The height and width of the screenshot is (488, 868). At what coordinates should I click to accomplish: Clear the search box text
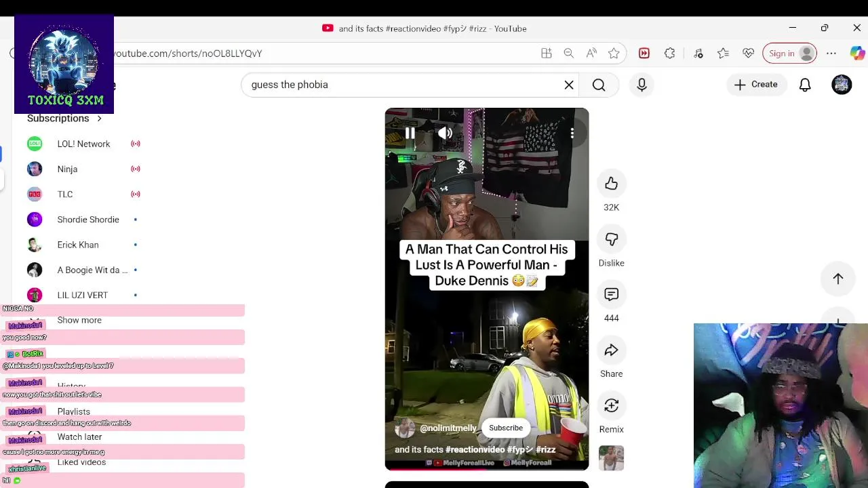[x=569, y=85]
